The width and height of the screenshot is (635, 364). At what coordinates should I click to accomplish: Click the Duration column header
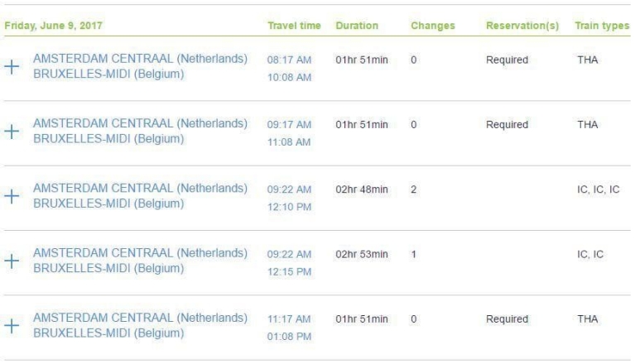pos(357,26)
